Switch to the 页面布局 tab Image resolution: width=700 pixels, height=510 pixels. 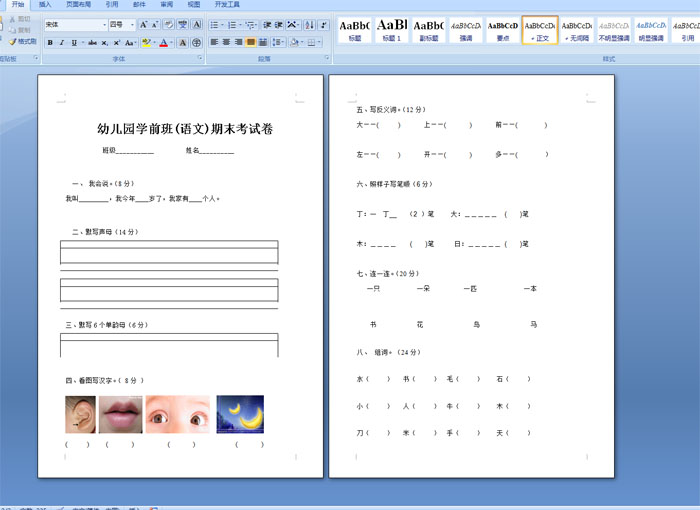click(x=79, y=4)
